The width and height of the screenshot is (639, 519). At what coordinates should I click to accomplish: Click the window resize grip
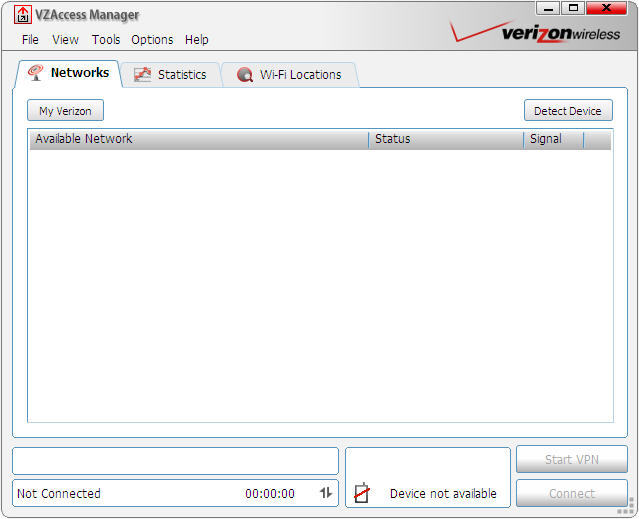pos(626,508)
